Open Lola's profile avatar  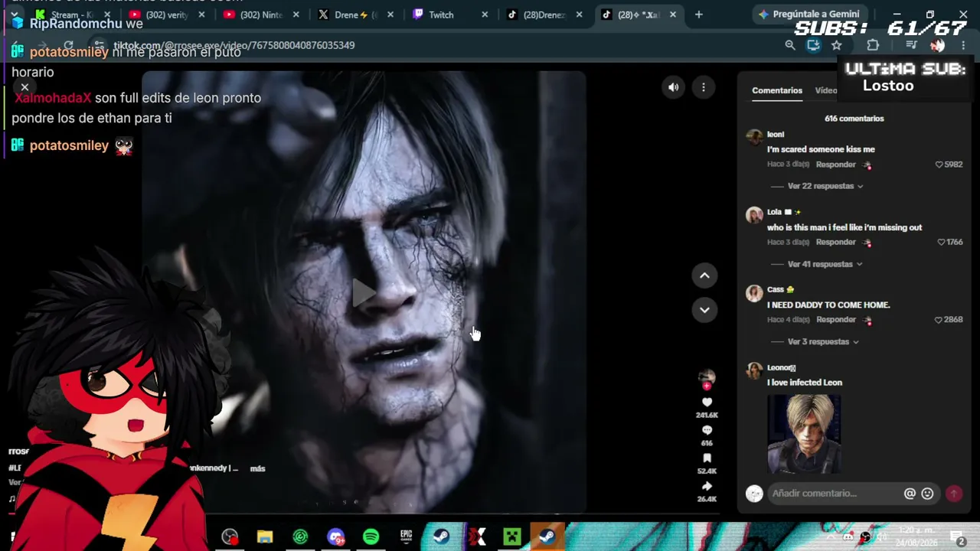pyautogui.click(x=754, y=215)
